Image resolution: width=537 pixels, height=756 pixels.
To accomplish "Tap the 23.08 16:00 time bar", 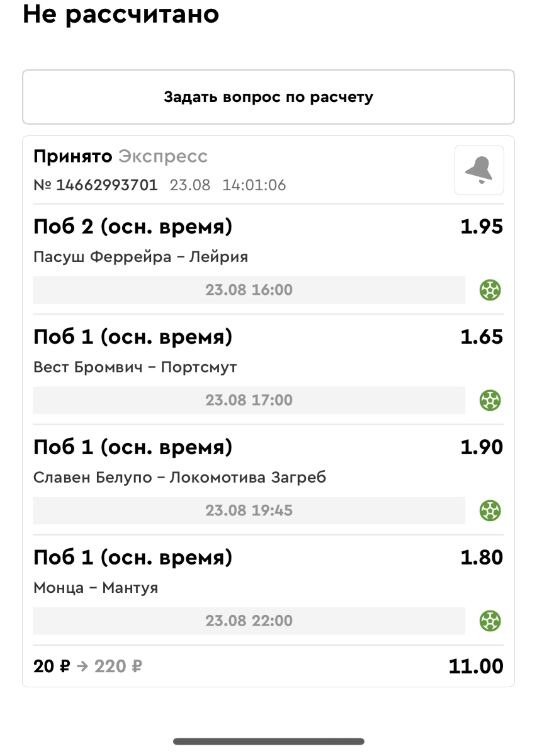I will (249, 290).
